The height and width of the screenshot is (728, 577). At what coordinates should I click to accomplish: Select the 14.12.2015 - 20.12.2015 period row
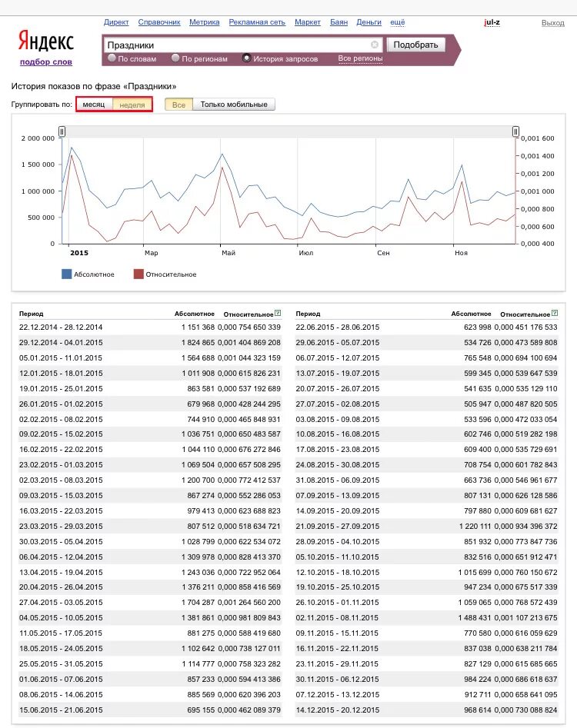(x=426, y=710)
